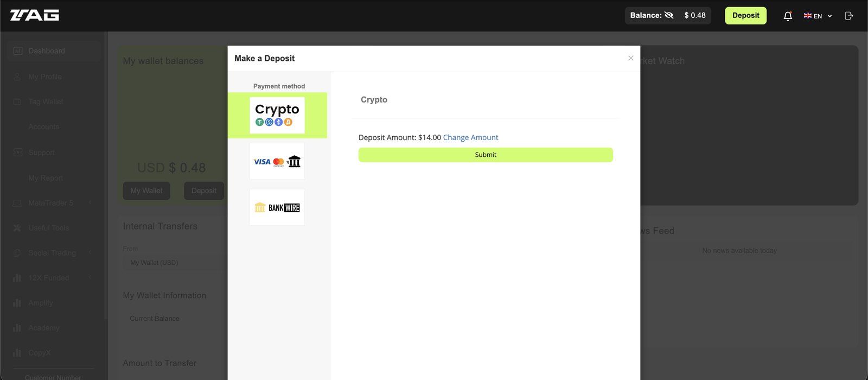Select the Visa Mastercard payment method
The height and width of the screenshot is (380, 868).
(x=277, y=161)
